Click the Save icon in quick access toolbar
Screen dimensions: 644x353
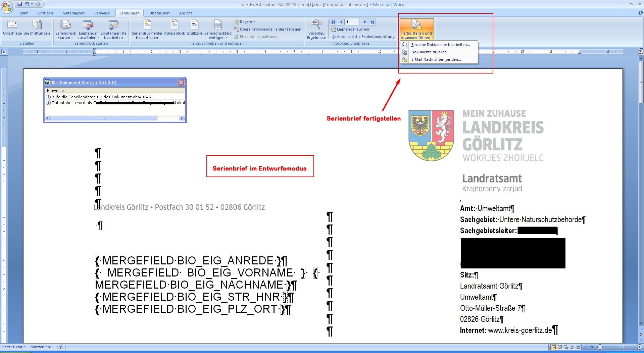[x=20, y=4]
